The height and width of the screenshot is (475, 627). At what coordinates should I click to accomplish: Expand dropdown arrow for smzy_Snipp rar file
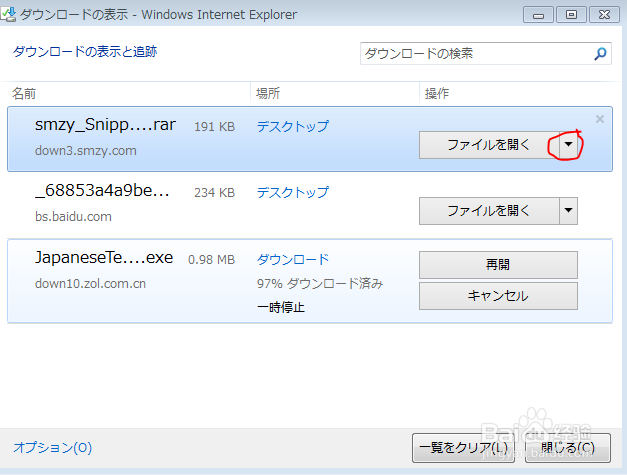coord(568,145)
